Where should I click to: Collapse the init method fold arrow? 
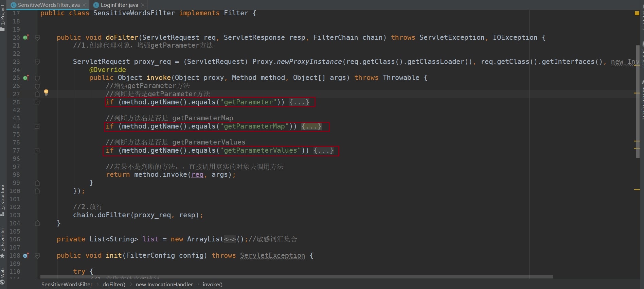[37, 256]
